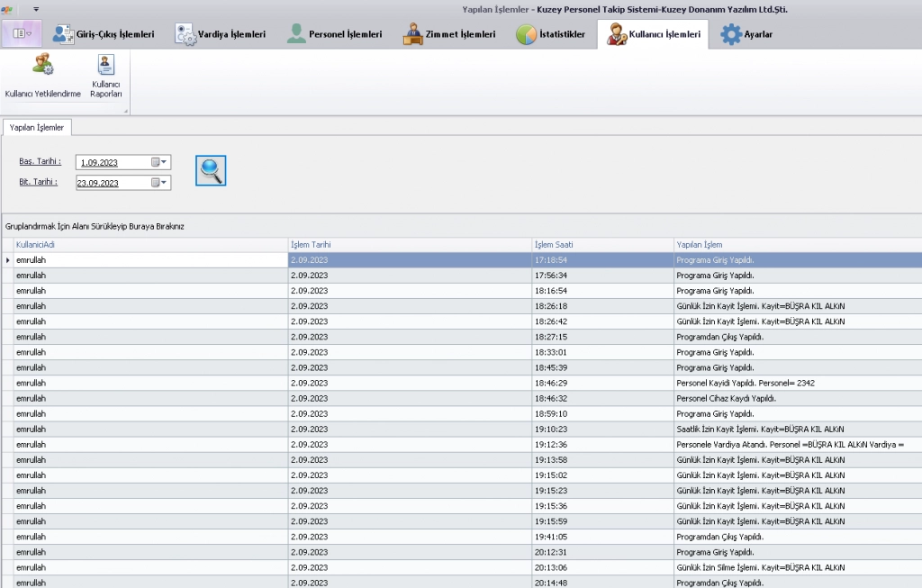Image resolution: width=922 pixels, height=588 pixels.
Task: Open Kullanıcı Yetkilendirme tool
Action: point(42,76)
